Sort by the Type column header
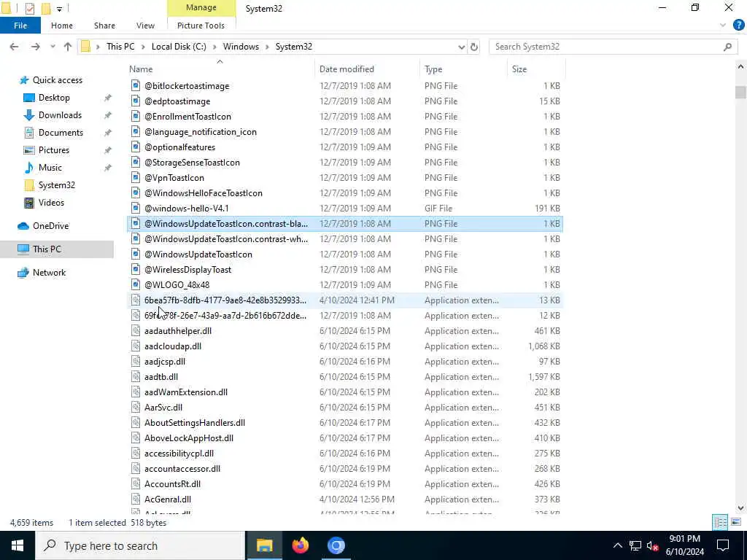Image resolution: width=747 pixels, height=560 pixels. pos(433,69)
